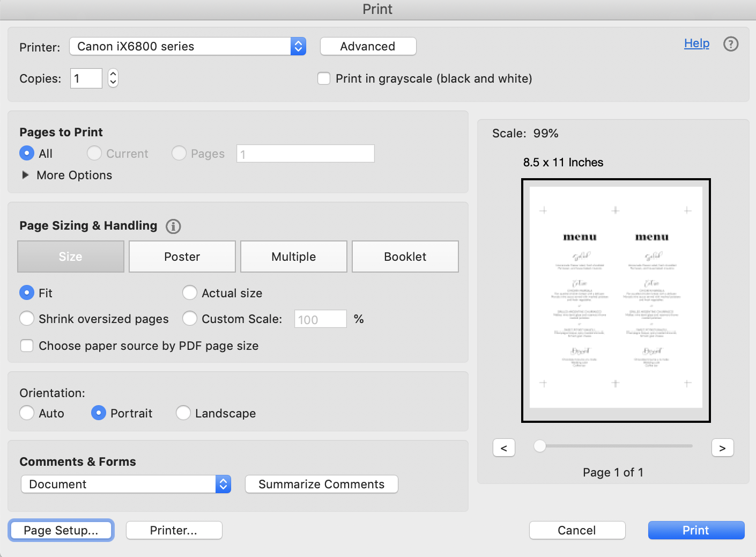
Task: Open the Help link
Action: (x=696, y=43)
